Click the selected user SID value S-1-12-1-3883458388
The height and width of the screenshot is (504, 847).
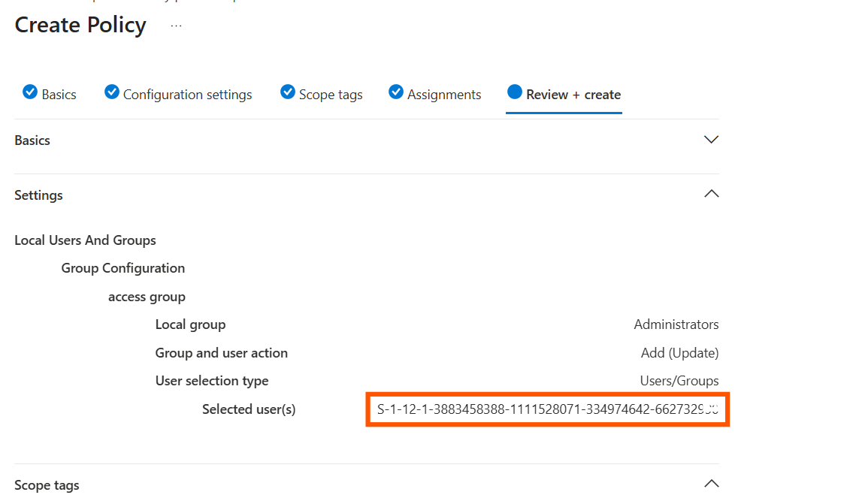pos(548,409)
